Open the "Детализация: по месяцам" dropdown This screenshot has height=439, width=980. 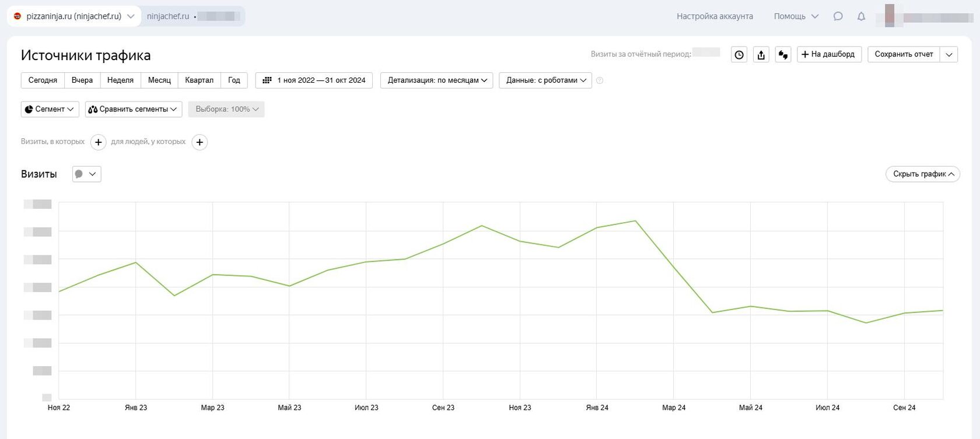436,80
